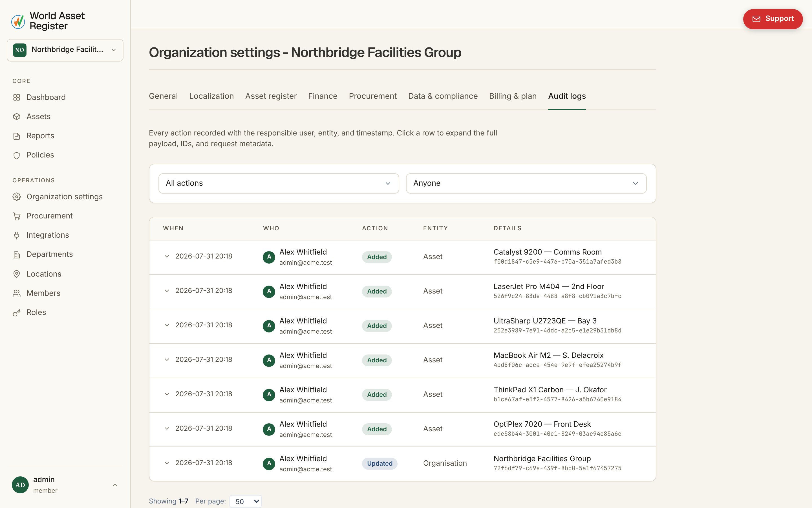This screenshot has width=812, height=508.
Task: Click the Roles key icon
Action: (16, 313)
